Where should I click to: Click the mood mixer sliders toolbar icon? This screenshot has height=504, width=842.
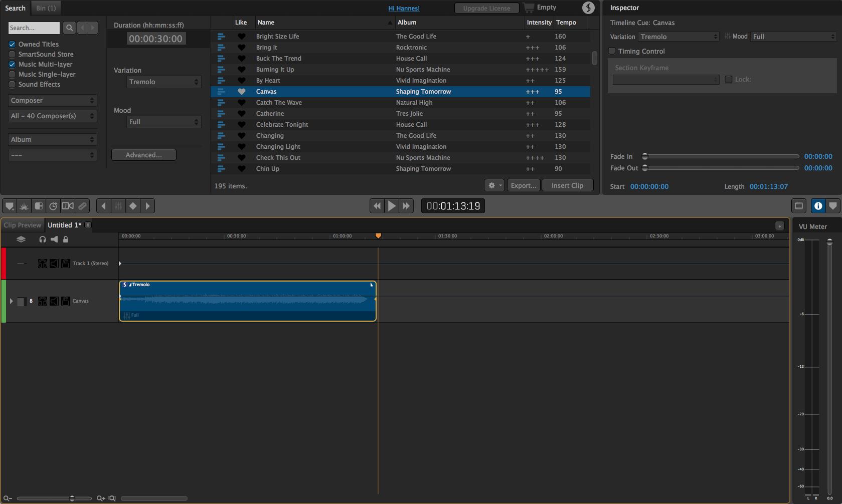click(118, 206)
